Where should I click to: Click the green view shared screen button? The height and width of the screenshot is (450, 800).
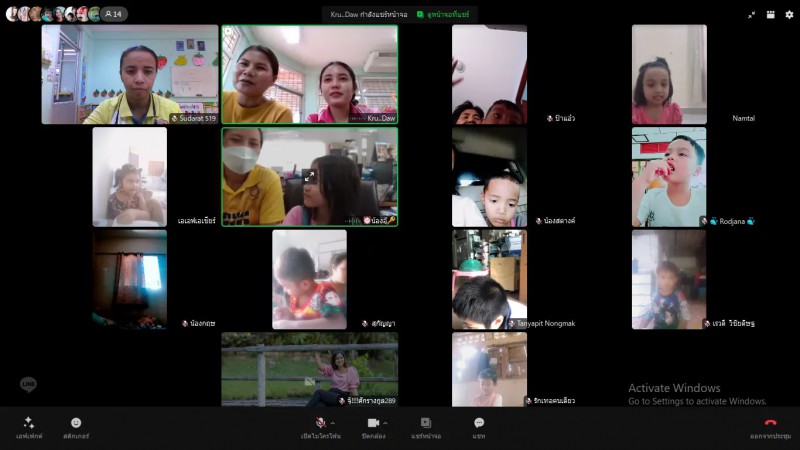[445, 14]
